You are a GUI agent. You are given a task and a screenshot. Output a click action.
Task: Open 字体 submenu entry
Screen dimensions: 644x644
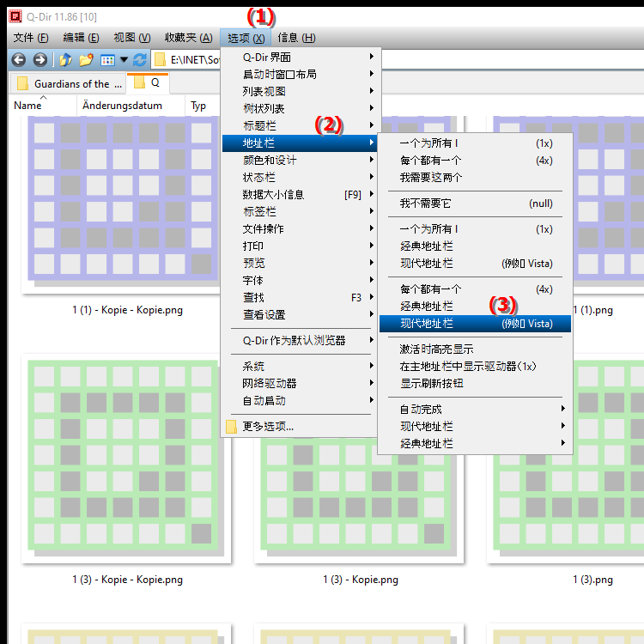click(301, 280)
